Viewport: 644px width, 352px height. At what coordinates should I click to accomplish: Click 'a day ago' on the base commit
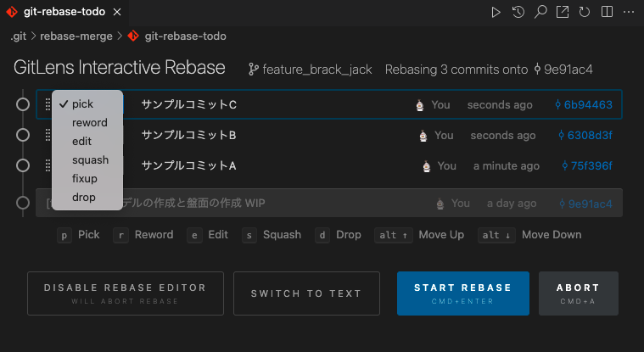(x=512, y=204)
